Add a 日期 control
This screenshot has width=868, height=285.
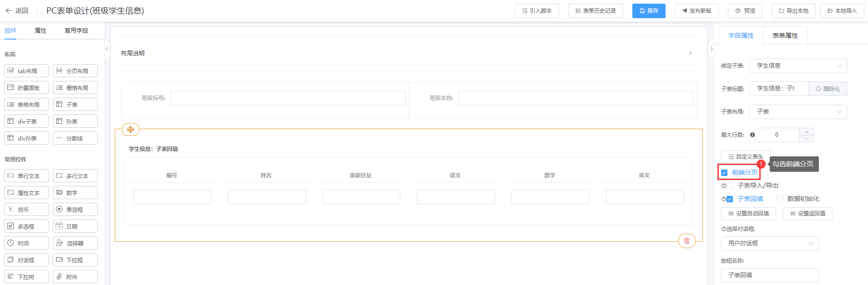[x=75, y=226]
